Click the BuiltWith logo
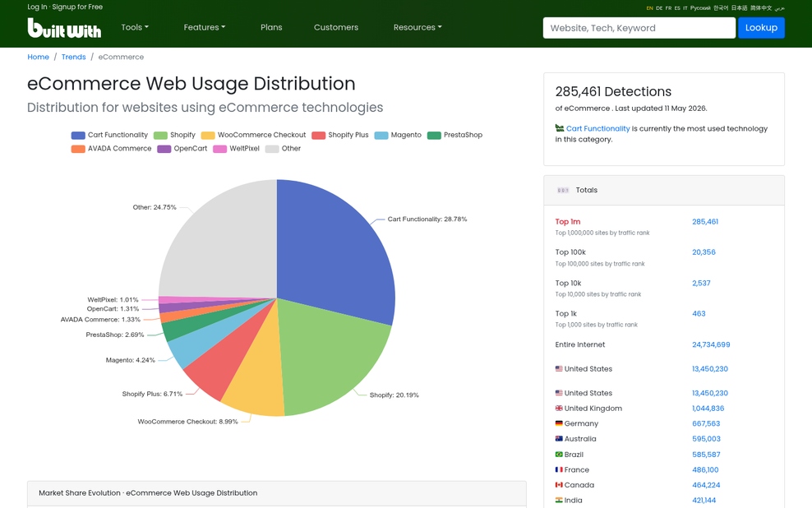This screenshot has width=812, height=508. (64, 28)
